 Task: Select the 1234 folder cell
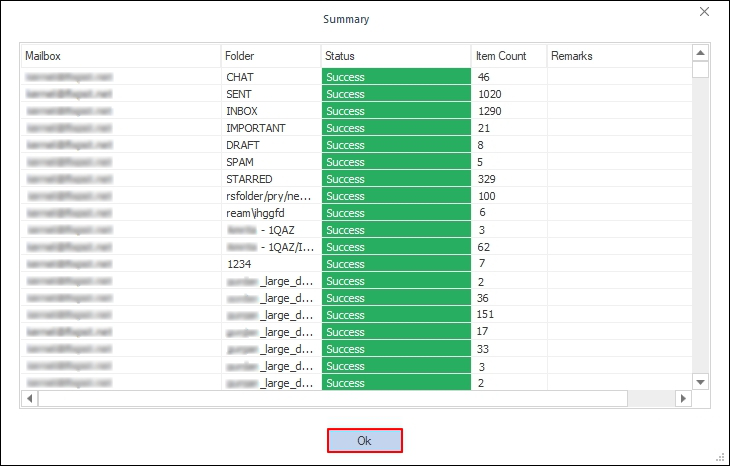(271, 264)
